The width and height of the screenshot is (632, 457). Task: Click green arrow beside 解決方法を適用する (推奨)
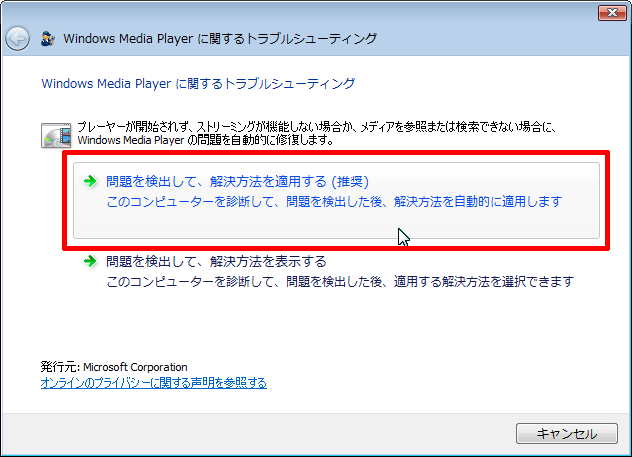tap(90, 181)
